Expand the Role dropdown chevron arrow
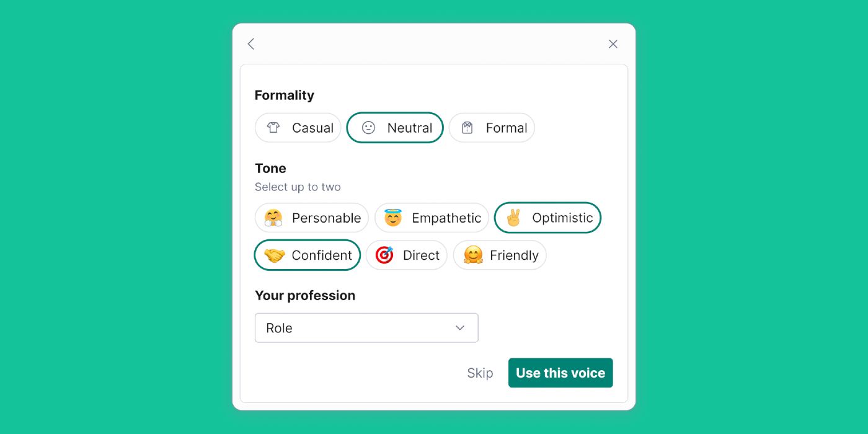Image resolution: width=868 pixels, height=434 pixels. (x=460, y=328)
